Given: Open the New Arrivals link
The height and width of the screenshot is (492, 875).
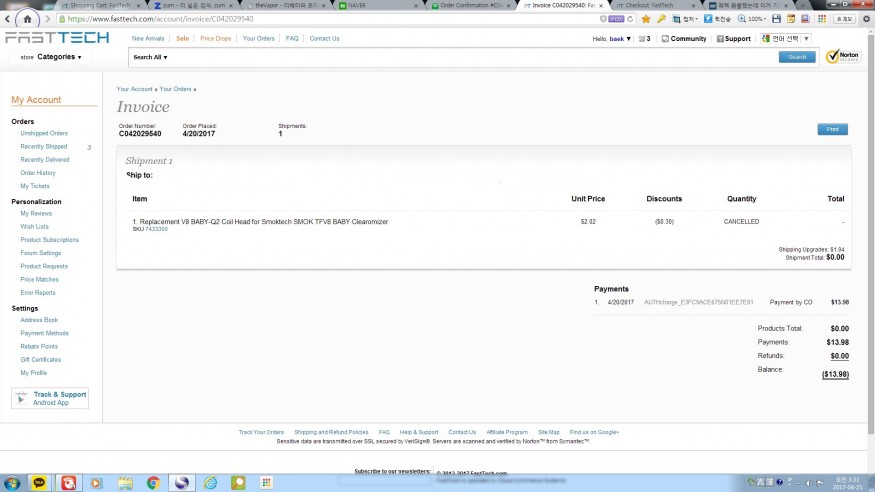Looking at the screenshot, I should 148,38.
